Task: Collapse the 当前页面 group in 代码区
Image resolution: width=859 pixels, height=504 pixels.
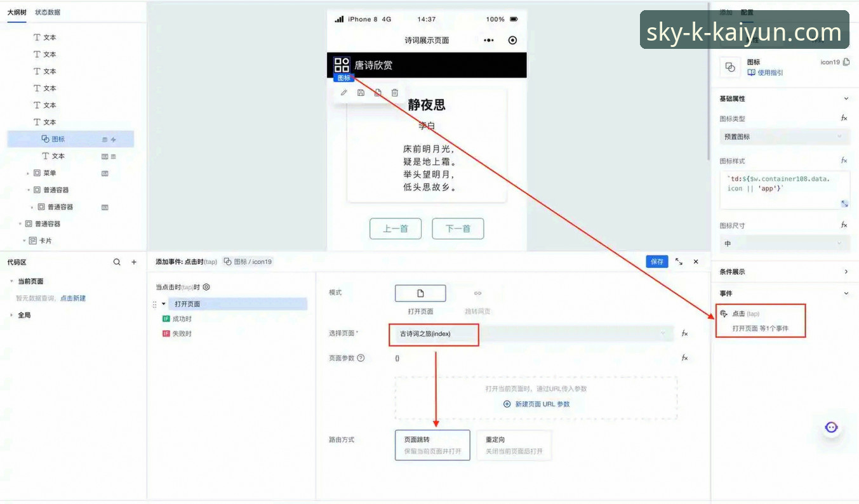Action: pos(11,281)
